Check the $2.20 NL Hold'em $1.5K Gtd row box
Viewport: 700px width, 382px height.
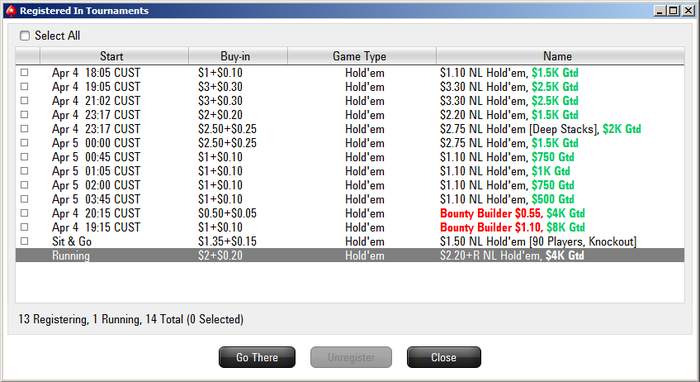pyautogui.click(x=24, y=115)
